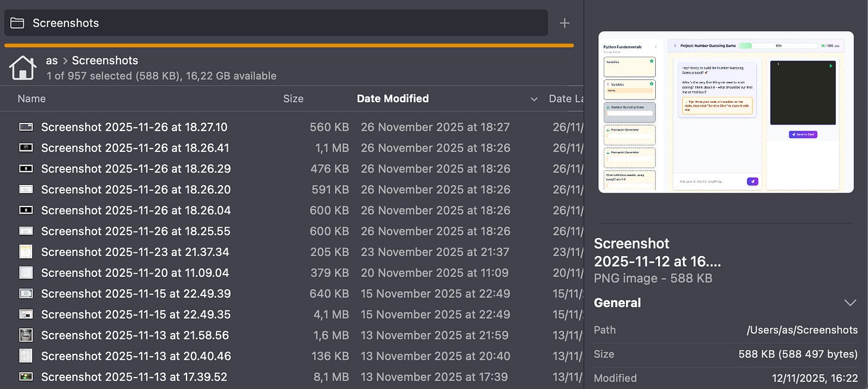Select Screenshot 2025-11-26 at 18.26.04
Viewport: 868px width, 389px height.
coord(136,211)
